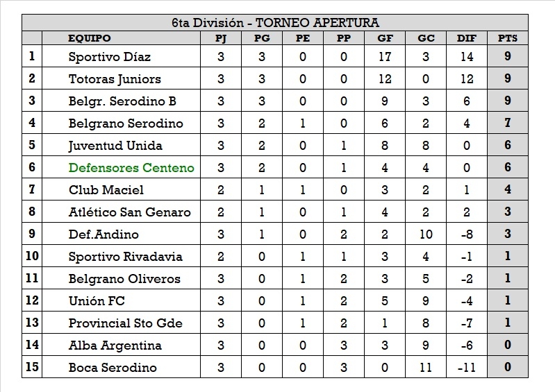
Task: Select the Club Maciel team name
Action: tap(106, 190)
